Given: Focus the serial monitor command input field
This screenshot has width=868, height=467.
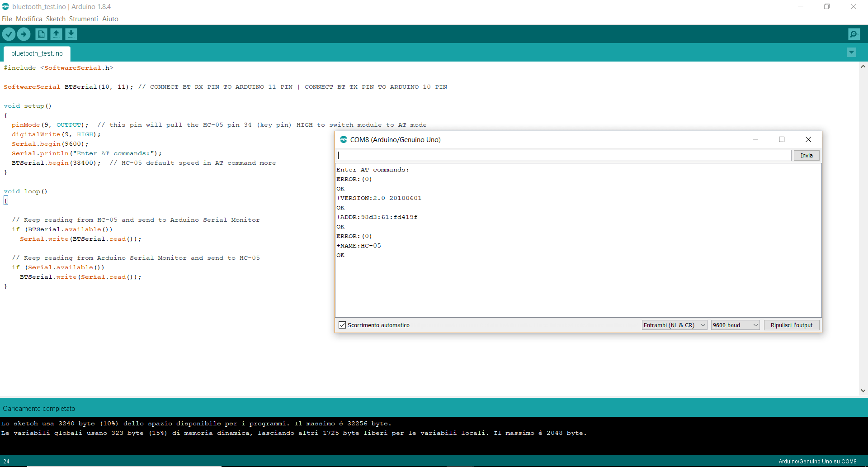Looking at the screenshot, I should point(564,155).
